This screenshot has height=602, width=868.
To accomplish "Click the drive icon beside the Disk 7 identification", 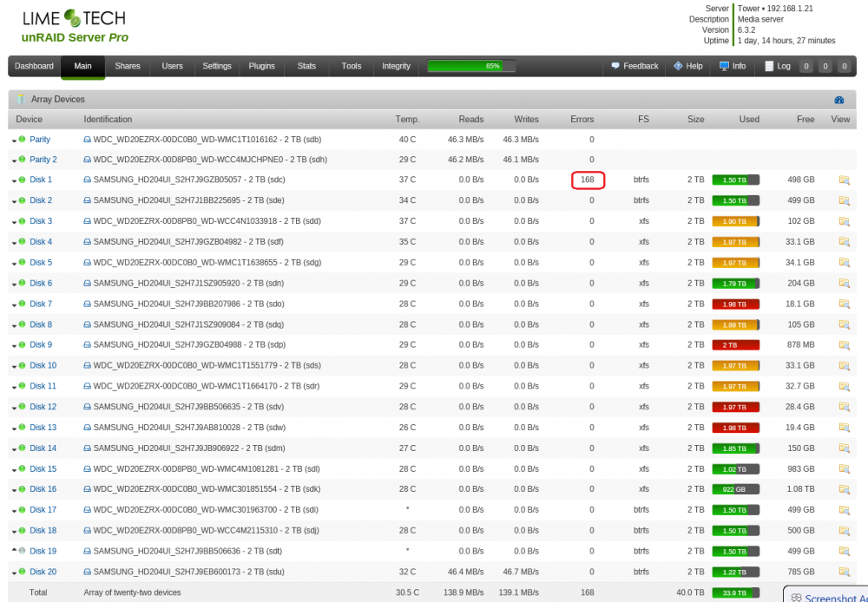I will [88, 304].
